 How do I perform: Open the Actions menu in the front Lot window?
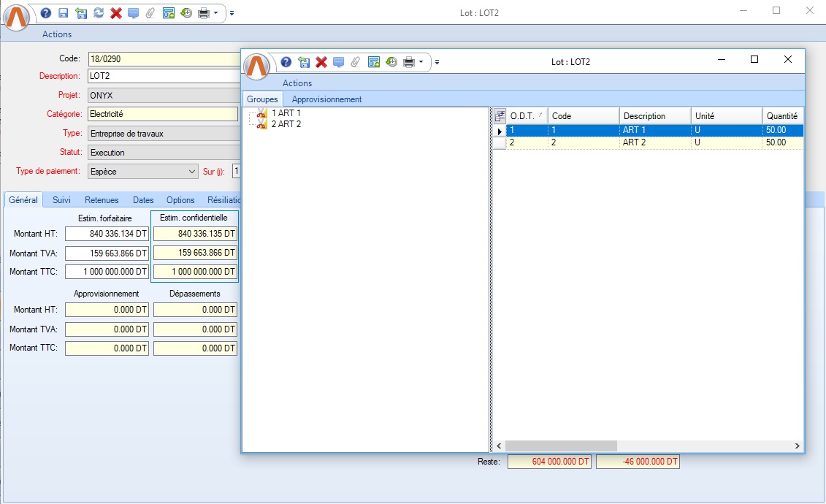click(297, 83)
